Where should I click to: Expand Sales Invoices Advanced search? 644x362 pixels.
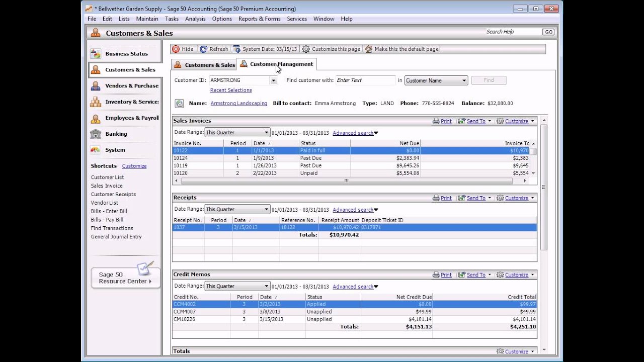point(355,133)
